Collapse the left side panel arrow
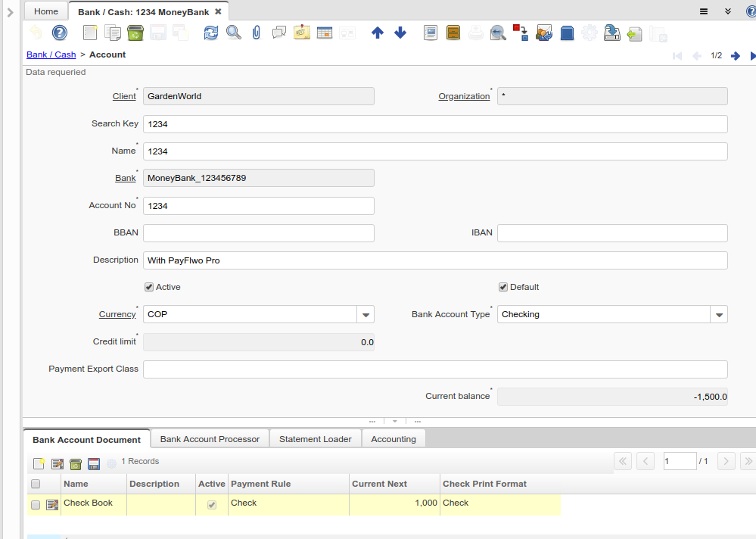The width and height of the screenshot is (756, 539). click(x=10, y=12)
